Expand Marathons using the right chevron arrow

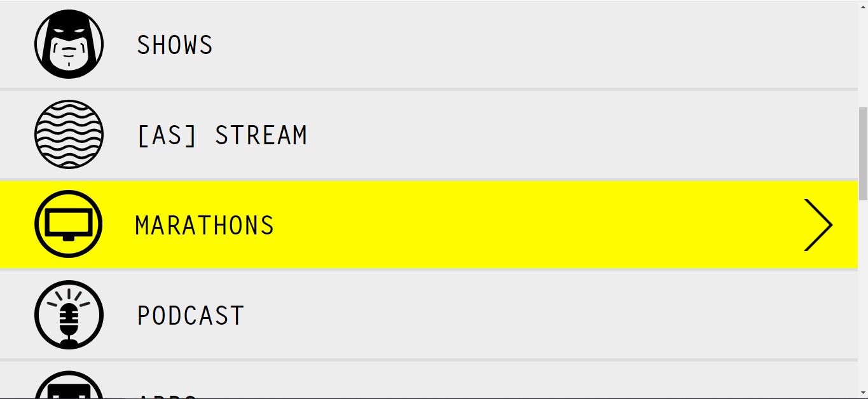818,225
